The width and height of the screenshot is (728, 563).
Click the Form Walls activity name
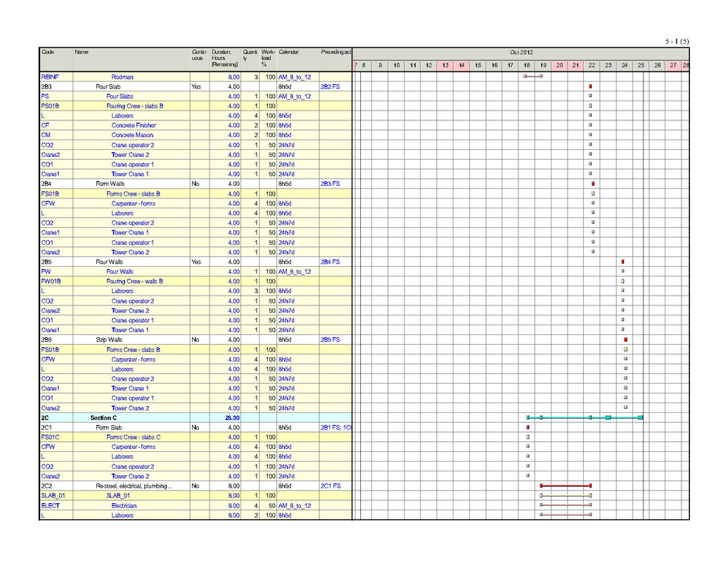(110, 184)
